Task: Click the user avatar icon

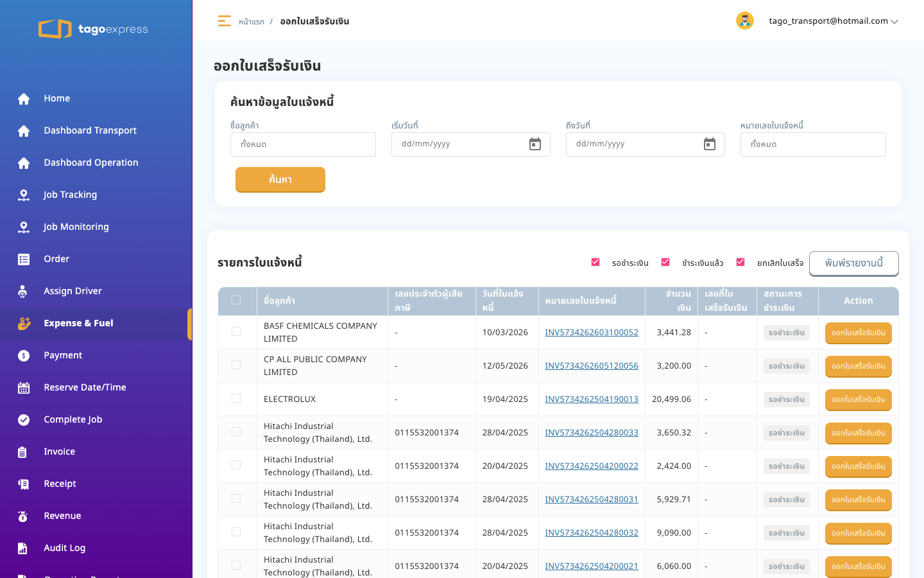Action: (745, 21)
